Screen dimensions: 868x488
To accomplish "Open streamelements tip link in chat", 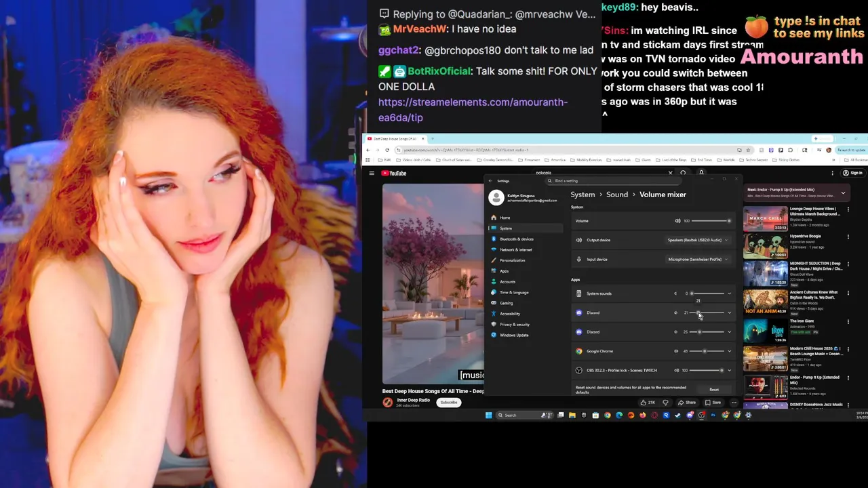I will click(473, 110).
